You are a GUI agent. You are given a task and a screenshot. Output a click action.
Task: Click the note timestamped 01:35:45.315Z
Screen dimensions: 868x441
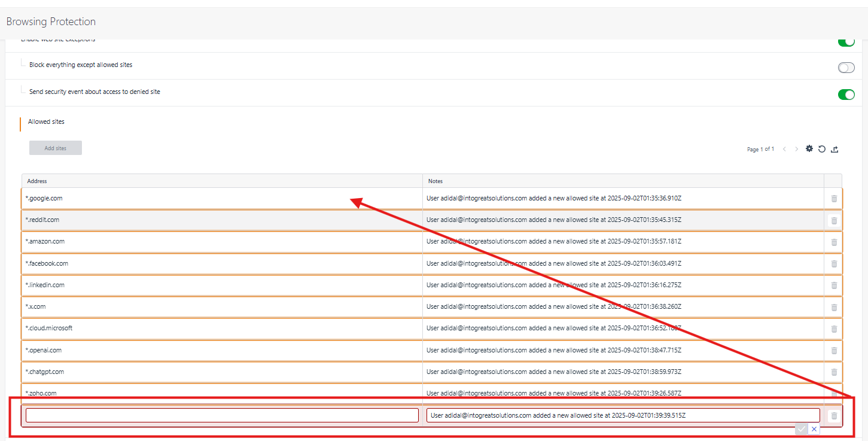(x=554, y=220)
